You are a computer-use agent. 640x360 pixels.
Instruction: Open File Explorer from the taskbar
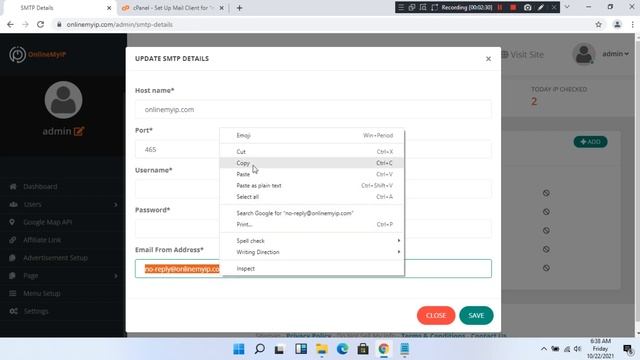click(322, 349)
